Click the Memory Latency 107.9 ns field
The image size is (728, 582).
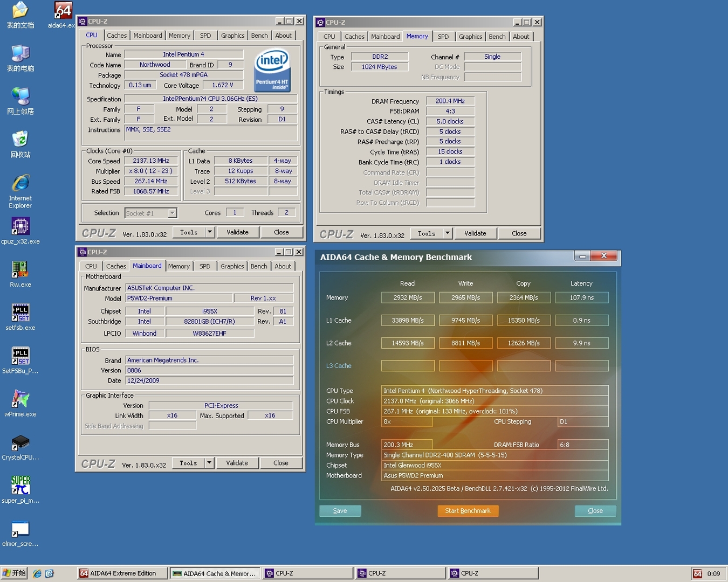pyautogui.click(x=582, y=297)
